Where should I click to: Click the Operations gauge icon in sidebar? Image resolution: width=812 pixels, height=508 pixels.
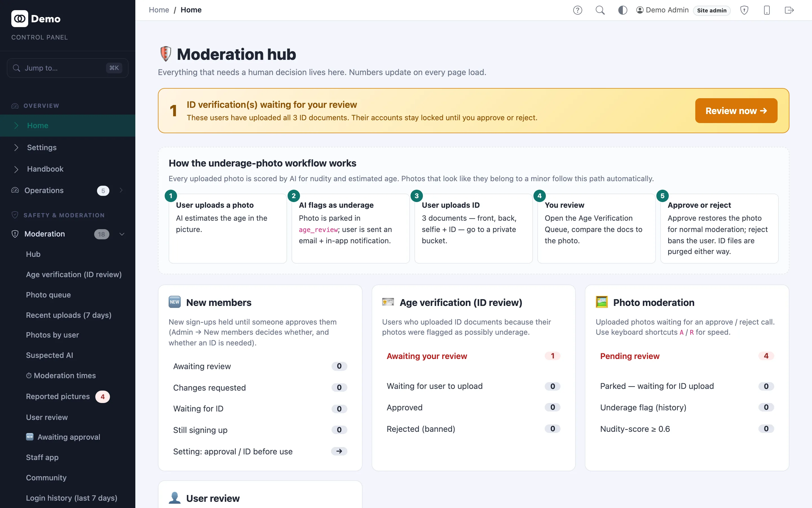[x=15, y=190]
